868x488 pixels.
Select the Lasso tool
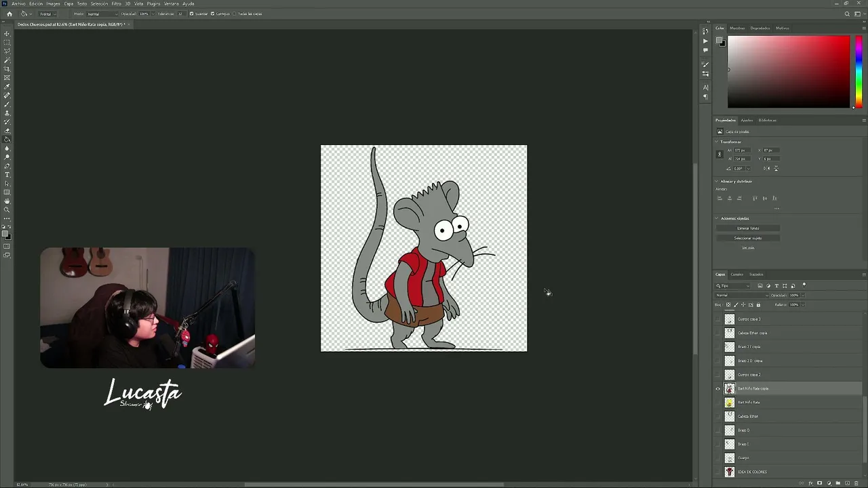pyautogui.click(x=7, y=51)
